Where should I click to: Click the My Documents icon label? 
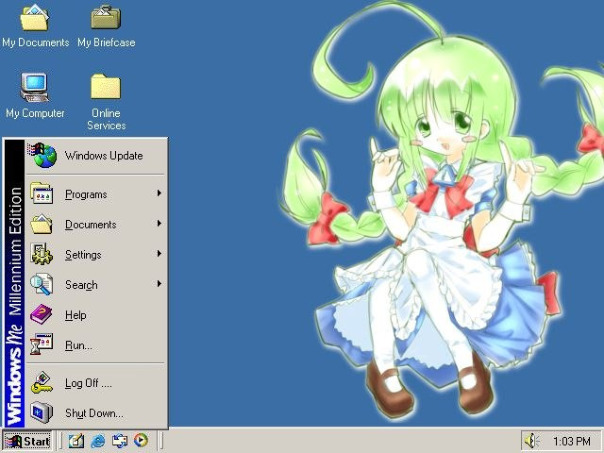coord(35,42)
